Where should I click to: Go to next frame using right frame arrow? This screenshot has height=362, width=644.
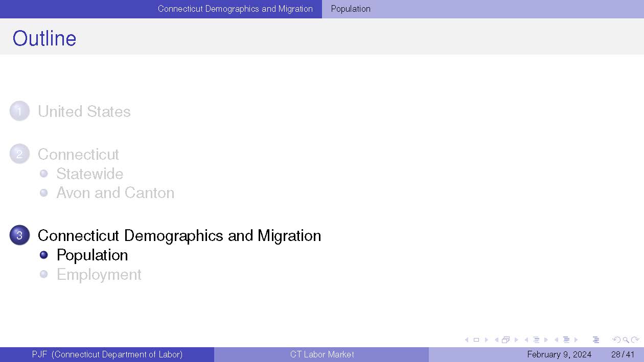coord(516,340)
